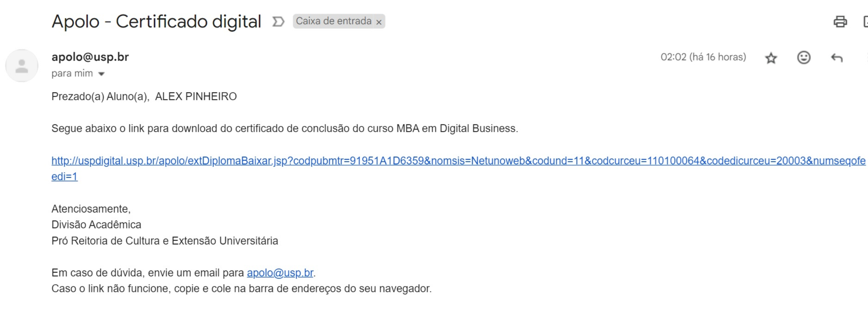Click the sentence mentioning MBA em Digital Business
This screenshot has width=868, height=319.
coord(284,129)
